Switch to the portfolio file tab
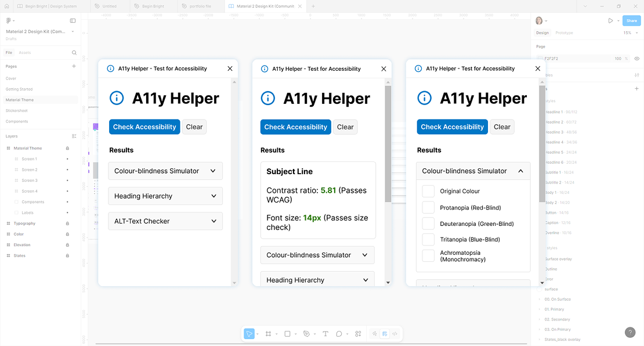This screenshot has height=346, width=644. (200, 6)
